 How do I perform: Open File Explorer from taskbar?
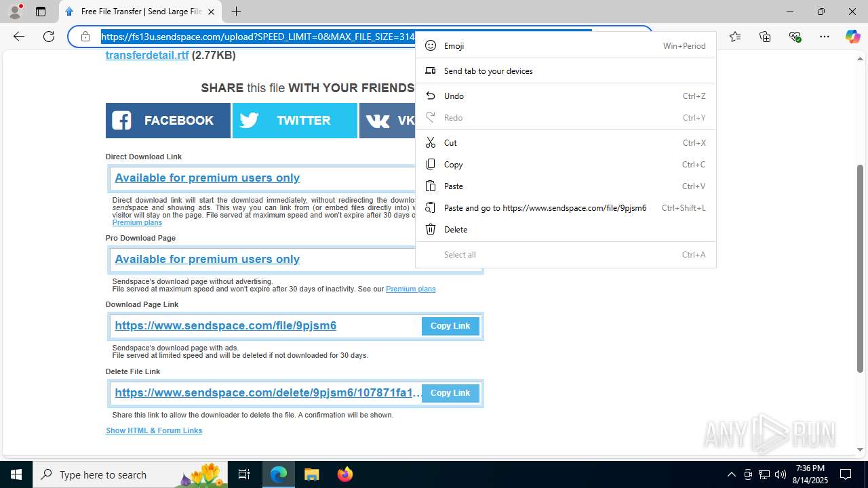311,474
